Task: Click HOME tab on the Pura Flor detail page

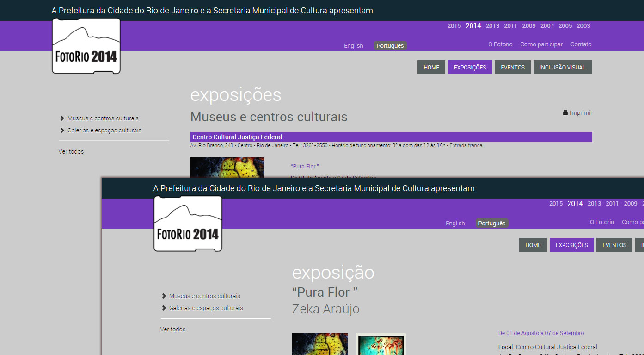Action: (x=533, y=245)
